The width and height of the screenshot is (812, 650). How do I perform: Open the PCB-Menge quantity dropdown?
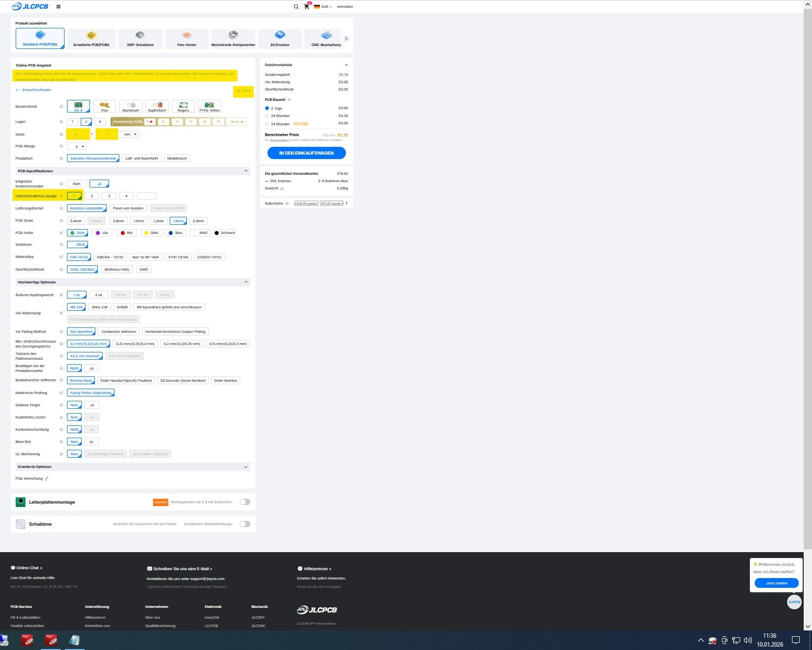(77, 146)
